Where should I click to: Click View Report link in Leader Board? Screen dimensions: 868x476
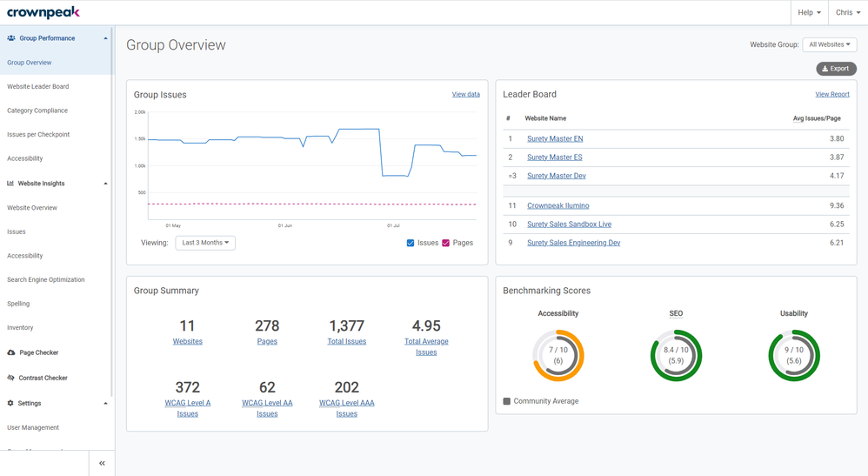(832, 94)
